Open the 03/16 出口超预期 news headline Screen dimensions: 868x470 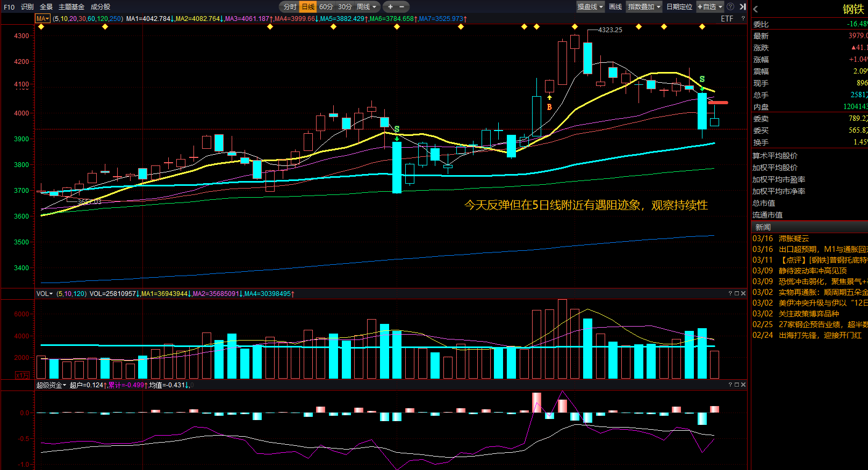822,249
